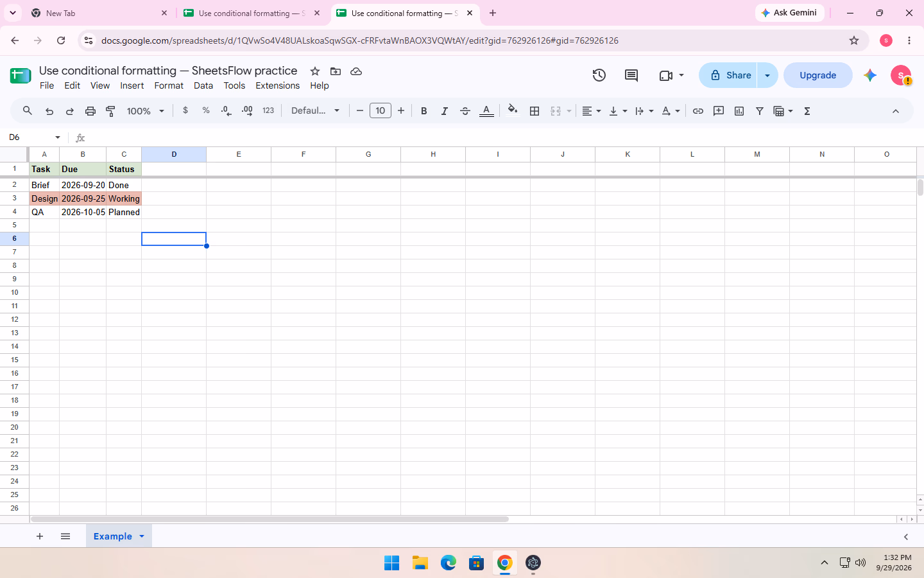Viewport: 924px width, 578px height.
Task: Toggle bold formatting
Action: (x=424, y=111)
